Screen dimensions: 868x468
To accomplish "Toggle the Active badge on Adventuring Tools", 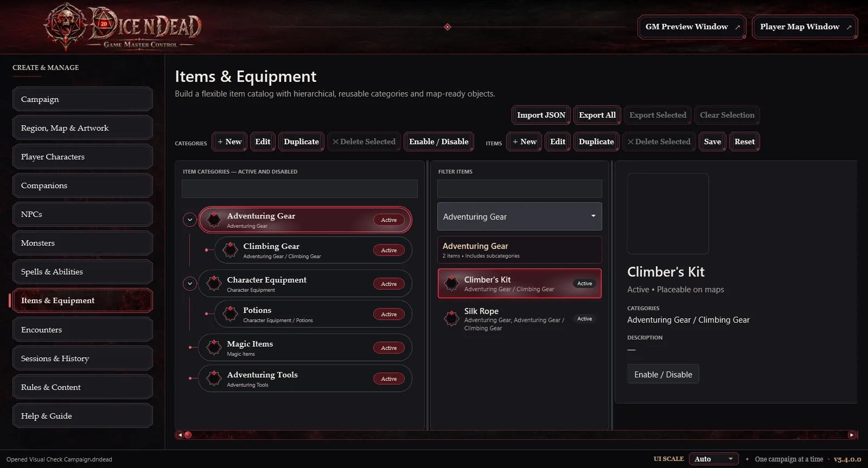I will point(389,379).
